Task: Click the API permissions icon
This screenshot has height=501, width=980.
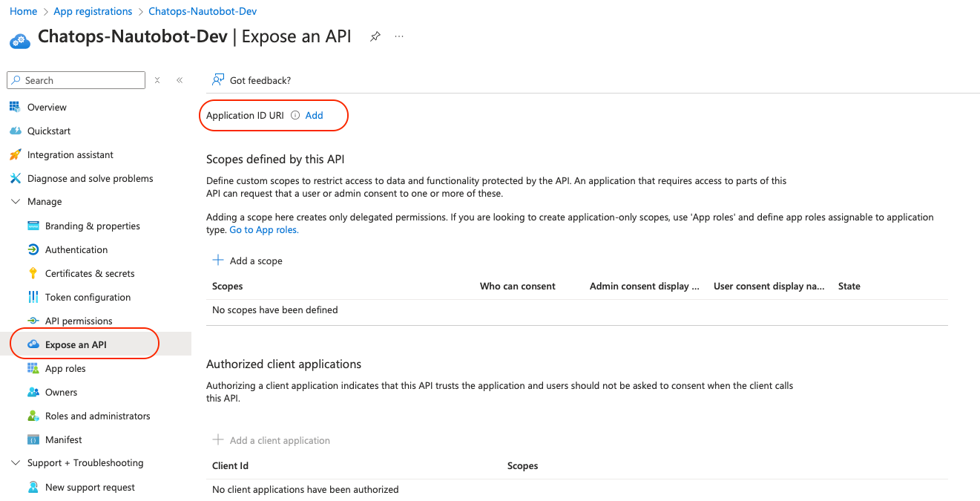Action: (33, 321)
